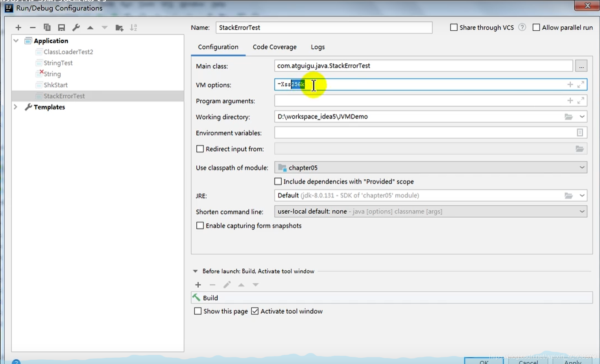This screenshot has width=600, height=364.
Task: Add new configuration with plus icon
Action: pos(18,28)
